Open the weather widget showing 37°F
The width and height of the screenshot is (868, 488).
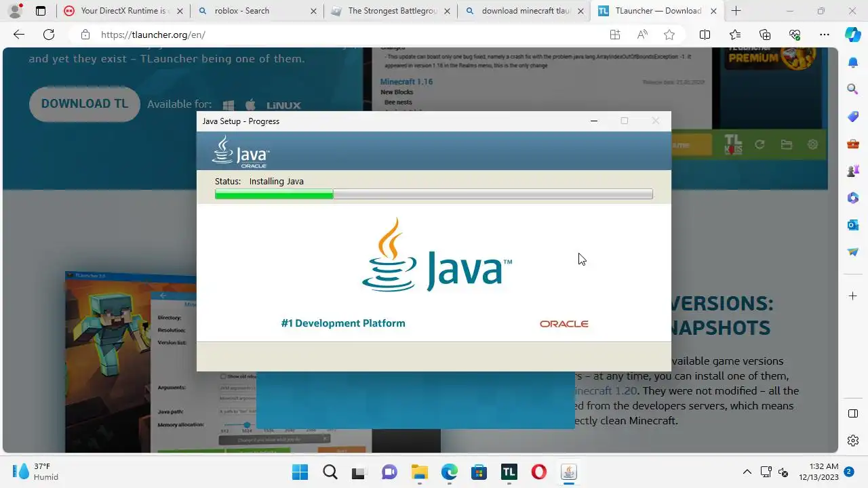(x=35, y=472)
